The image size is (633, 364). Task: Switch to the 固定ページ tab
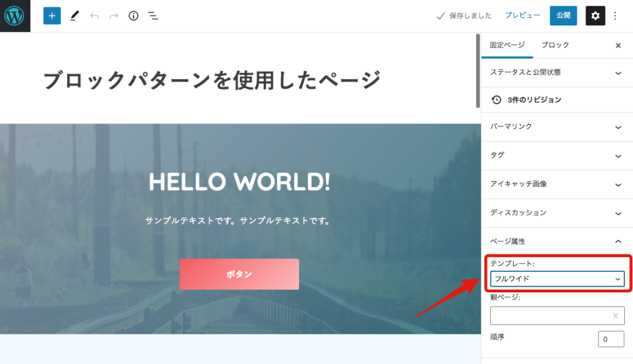(x=507, y=45)
